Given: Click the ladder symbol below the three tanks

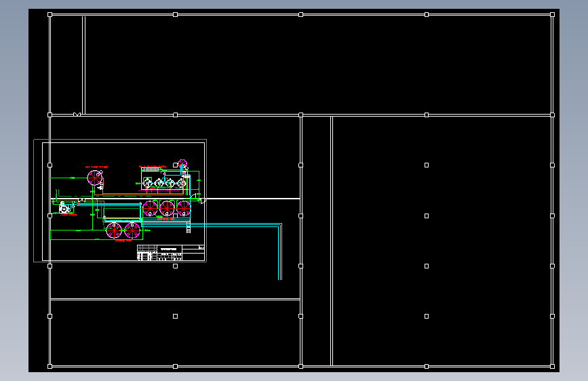Looking at the screenshot, I should (x=189, y=227).
